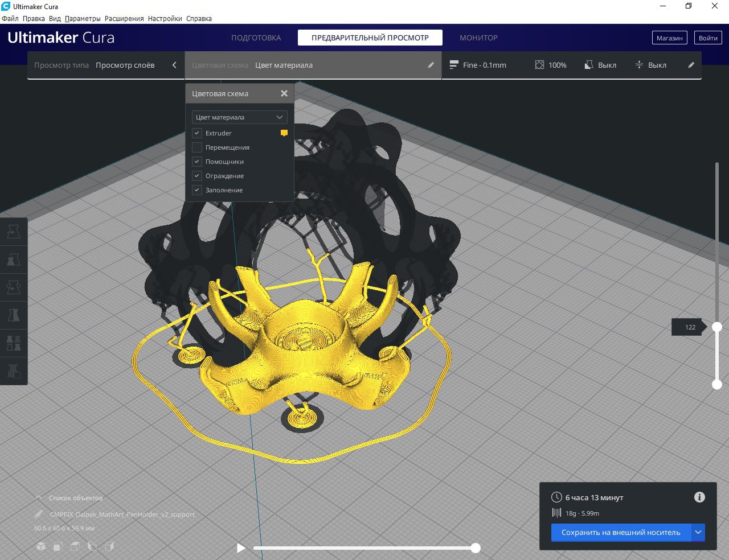Open the Per Model Settings tool
Viewport: 729px width, 560px height.
point(14,343)
